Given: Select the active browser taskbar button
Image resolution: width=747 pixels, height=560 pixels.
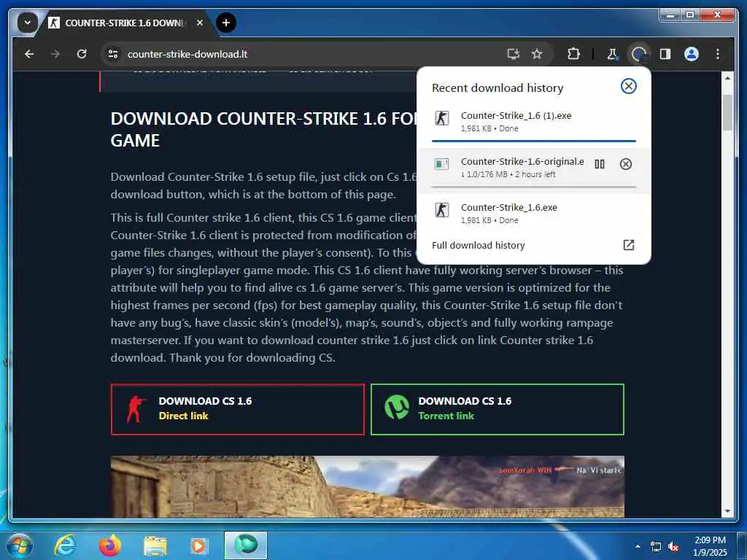Looking at the screenshot, I should click(246, 545).
